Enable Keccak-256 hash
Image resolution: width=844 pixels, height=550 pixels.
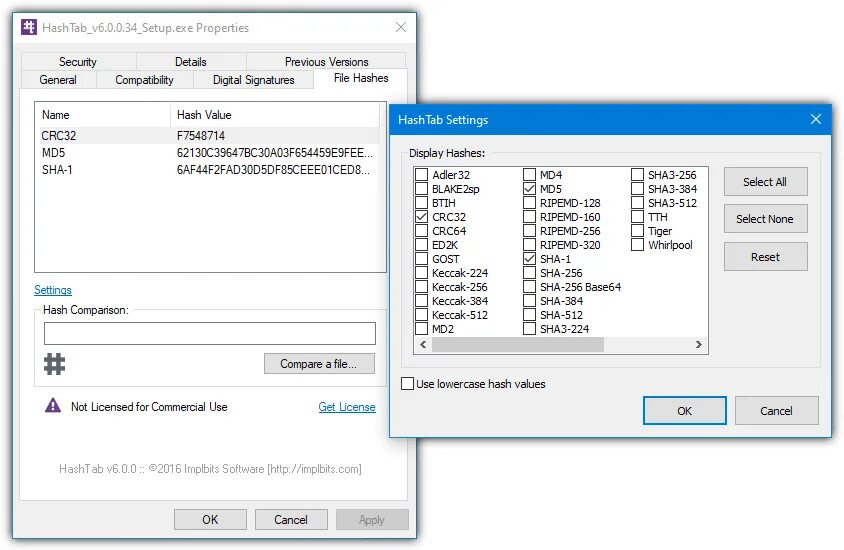(421, 286)
